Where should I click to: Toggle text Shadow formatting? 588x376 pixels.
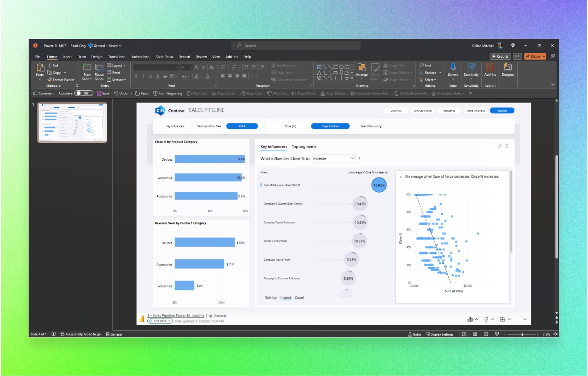[x=158, y=76]
